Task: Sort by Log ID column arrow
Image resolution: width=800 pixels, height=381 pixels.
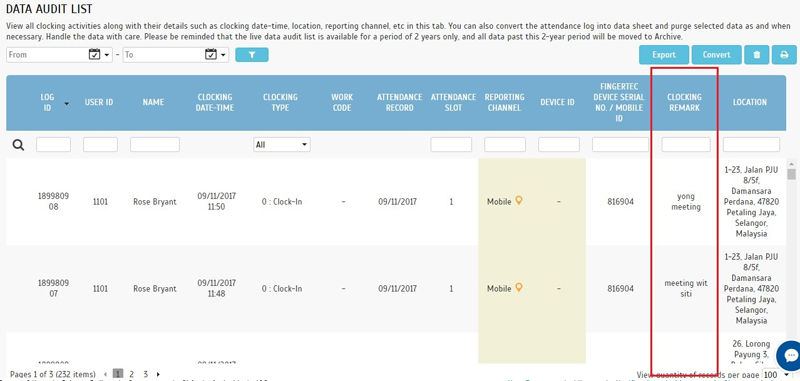Action: coord(66,104)
